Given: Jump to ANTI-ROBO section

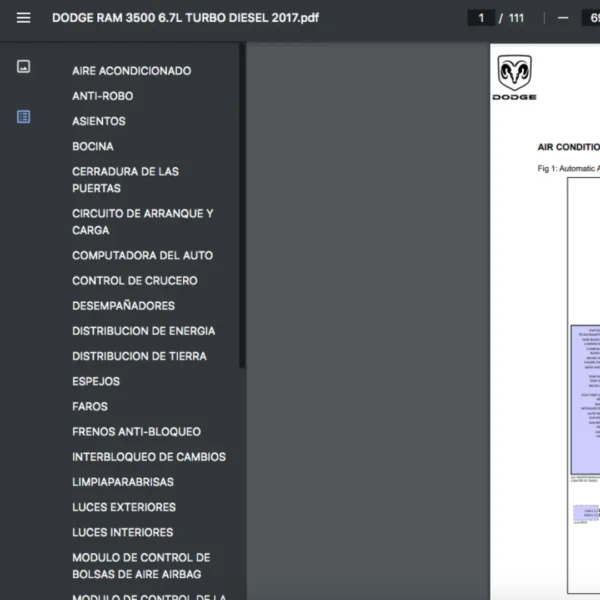Looking at the screenshot, I should point(102,96).
